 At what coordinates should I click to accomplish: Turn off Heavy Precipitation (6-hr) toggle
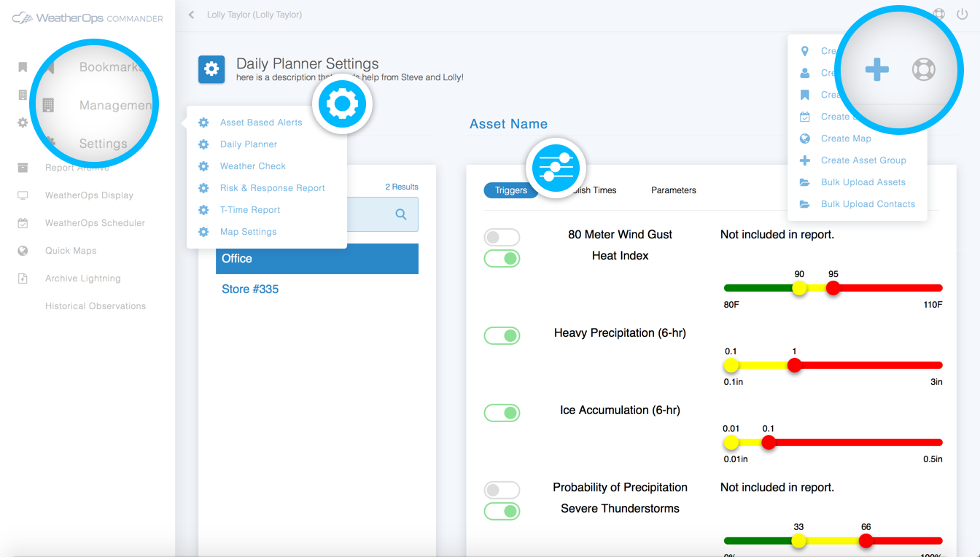(502, 335)
